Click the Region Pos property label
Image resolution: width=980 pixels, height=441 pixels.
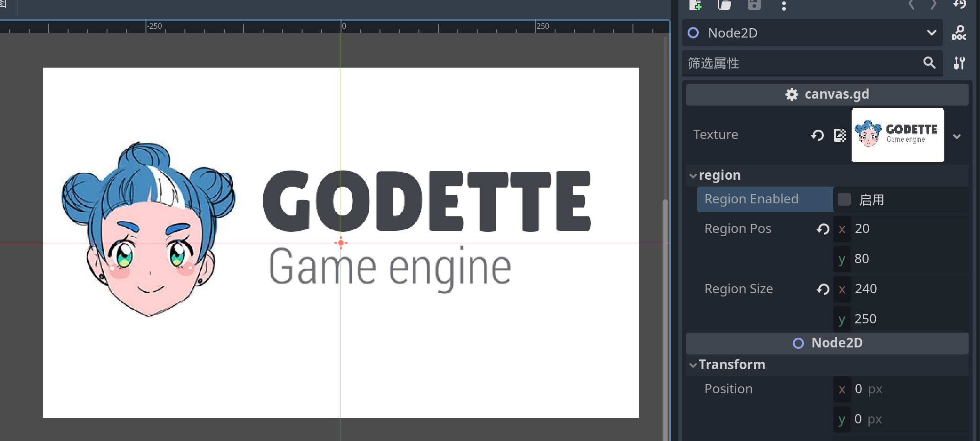point(738,229)
